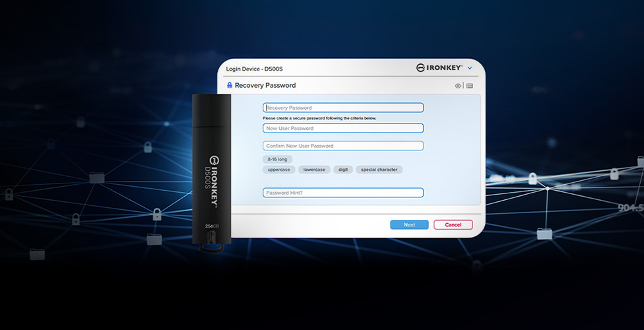Focus the Recovery Password input field
Image resolution: width=644 pixels, height=330 pixels.
click(343, 108)
